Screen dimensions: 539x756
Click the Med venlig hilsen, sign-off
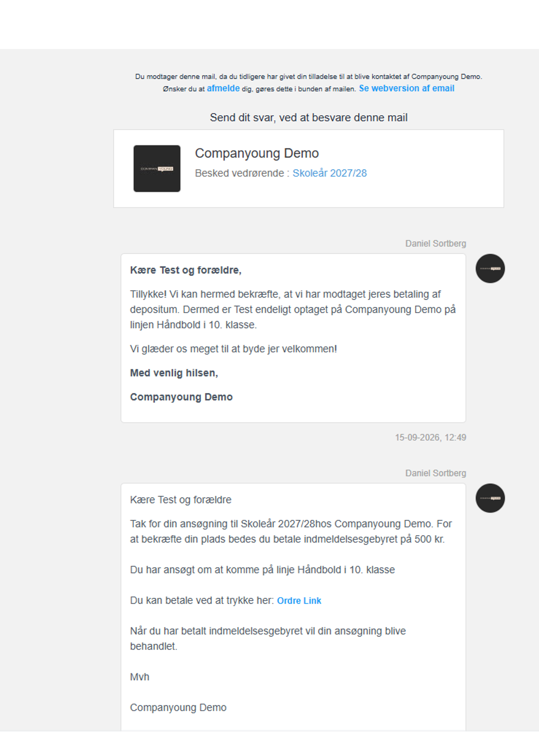[x=174, y=373]
